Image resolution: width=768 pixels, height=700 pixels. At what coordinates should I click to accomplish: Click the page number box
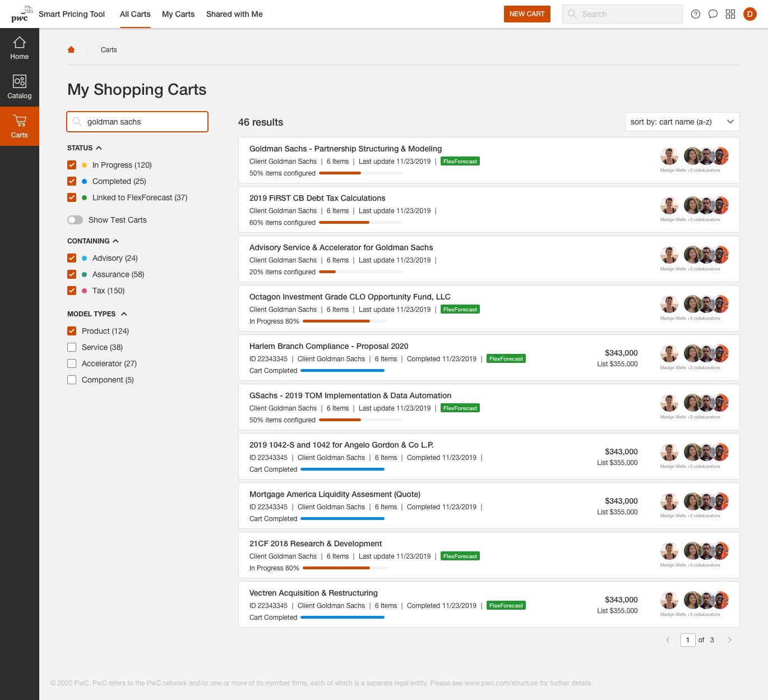688,640
